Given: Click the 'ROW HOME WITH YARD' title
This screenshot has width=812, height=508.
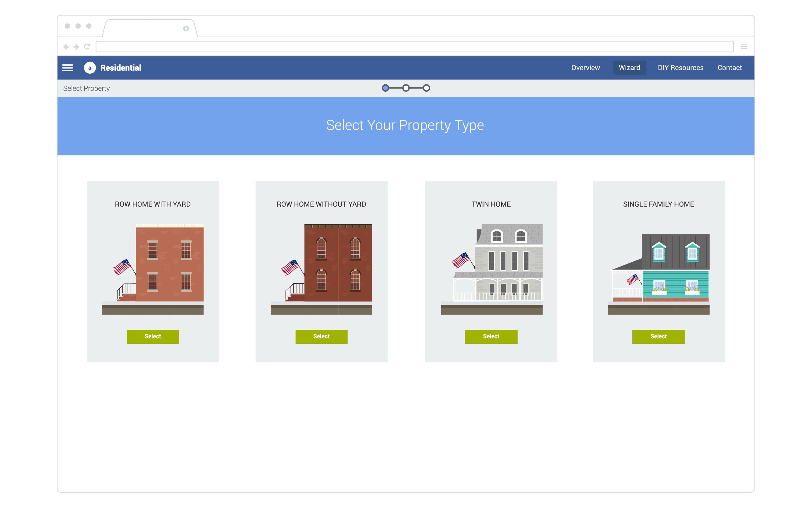Looking at the screenshot, I should coord(153,204).
